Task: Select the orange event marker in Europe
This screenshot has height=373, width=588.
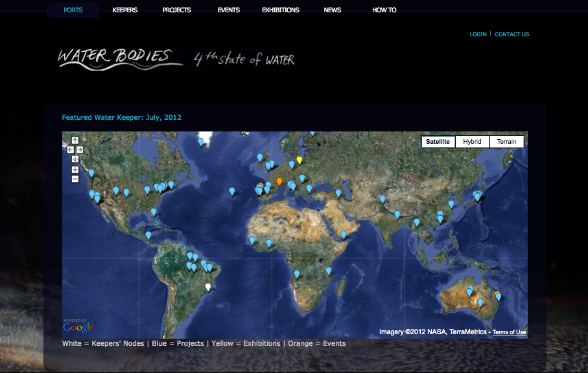Action: coord(279,181)
